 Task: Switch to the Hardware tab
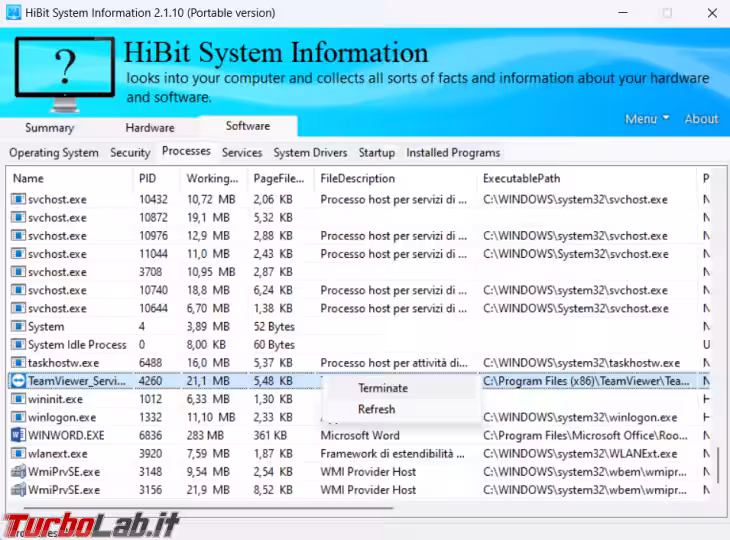(x=150, y=128)
